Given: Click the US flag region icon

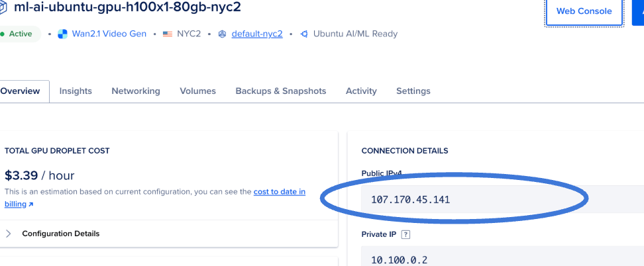Looking at the screenshot, I should (167, 34).
